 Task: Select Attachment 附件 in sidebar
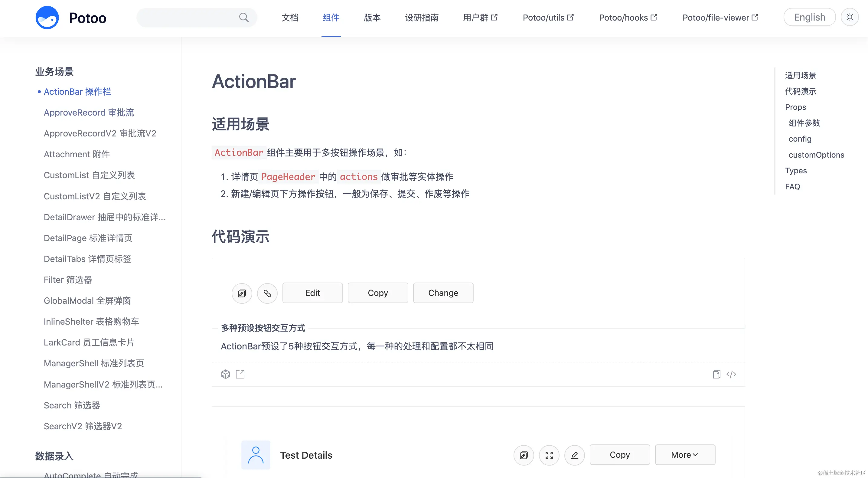click(x=77, y=154)
